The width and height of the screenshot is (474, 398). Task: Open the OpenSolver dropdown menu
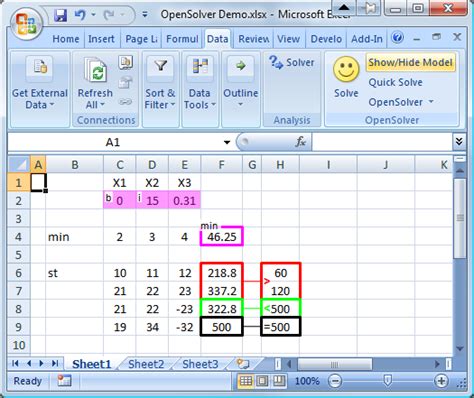[401, 102]
